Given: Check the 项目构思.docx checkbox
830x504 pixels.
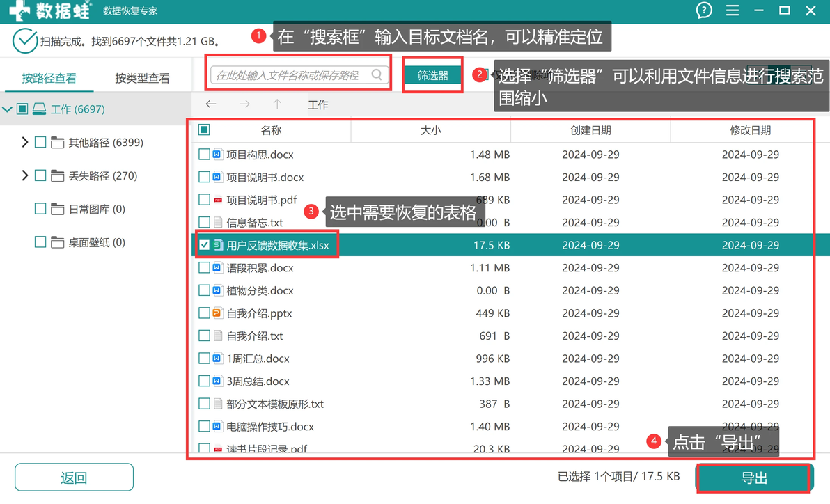Looking at the screenshot, I should tap(204, 154).
